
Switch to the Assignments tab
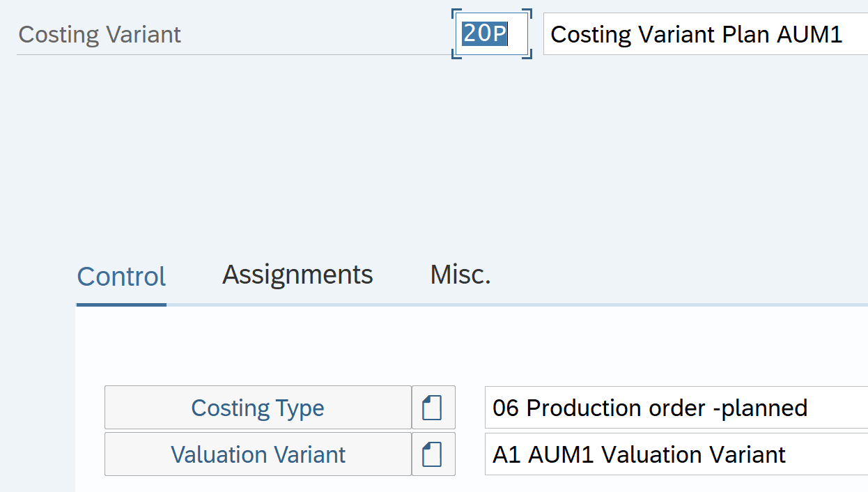pyautogui.click(x=297, y=275)
